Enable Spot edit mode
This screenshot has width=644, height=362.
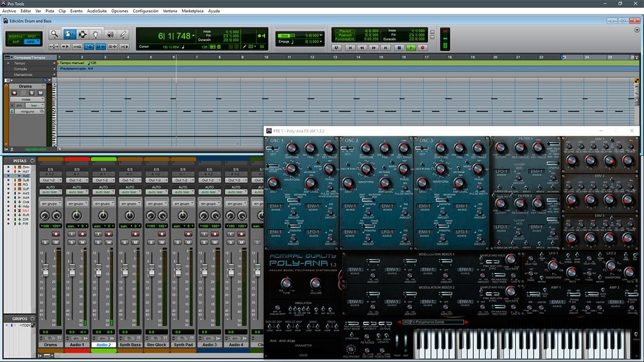click(33, 36)
